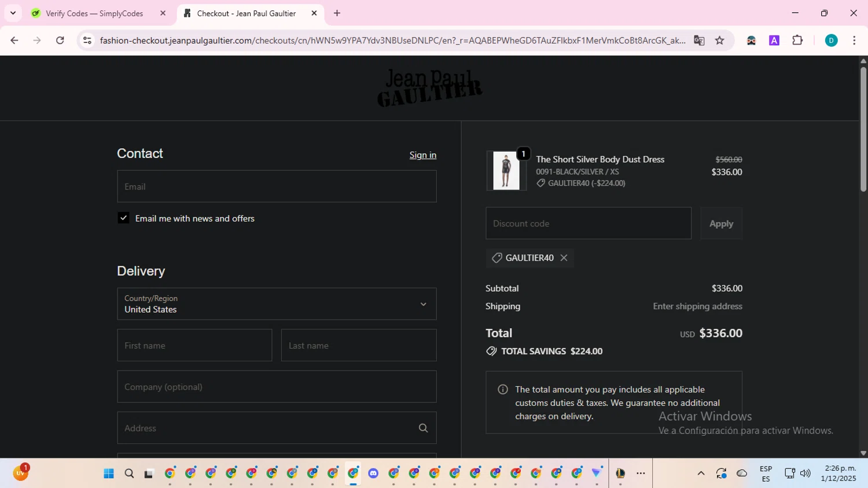Screen dimensions: 868x488
Task: Open the volume control in system tray
Action: 805,474
